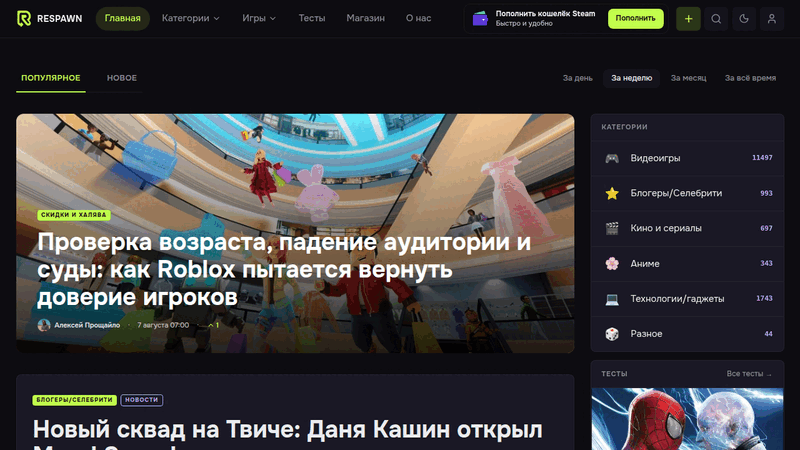Screen dimensions: 800x450
Task: Open the purple Steam wallet icon
Action: 480,19
